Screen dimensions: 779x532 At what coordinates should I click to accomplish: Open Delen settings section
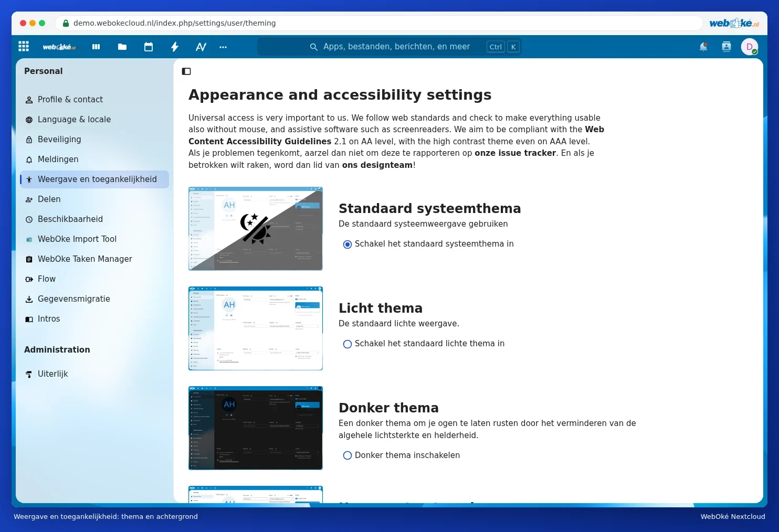94,199
